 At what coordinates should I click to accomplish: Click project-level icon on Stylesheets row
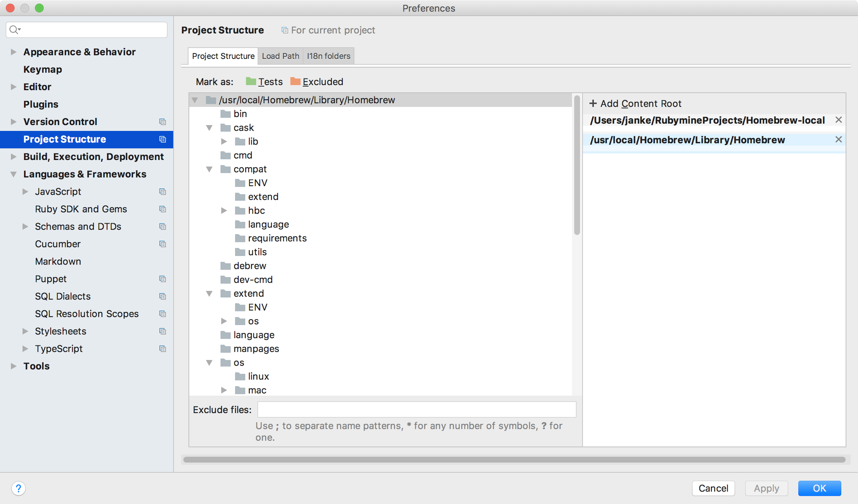(x=163, y=331)
